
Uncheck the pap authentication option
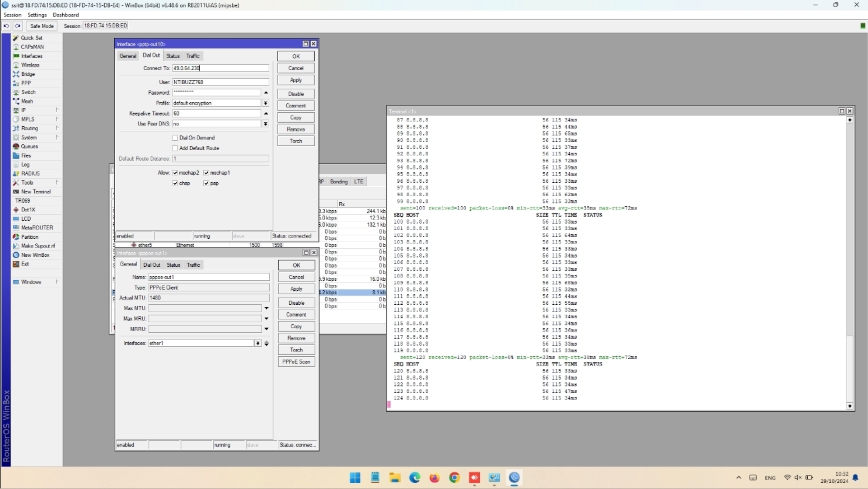(x=206, y=183)
